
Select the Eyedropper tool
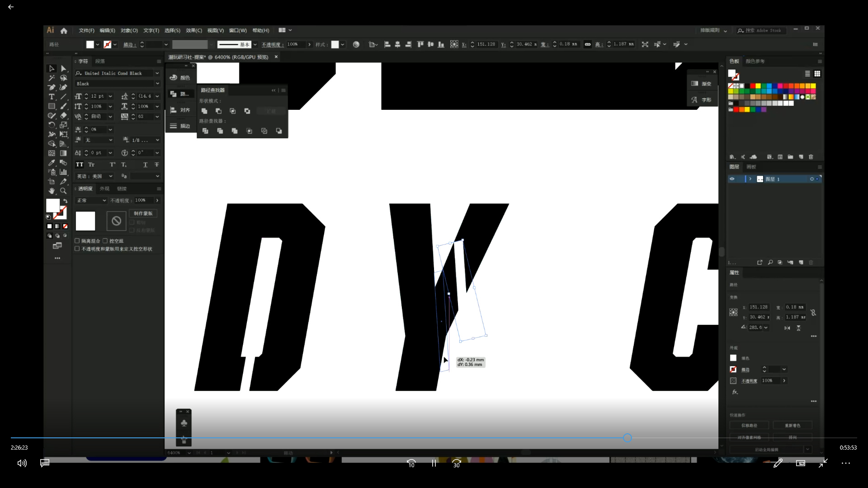pyautogui.click(x=52, y=163)
